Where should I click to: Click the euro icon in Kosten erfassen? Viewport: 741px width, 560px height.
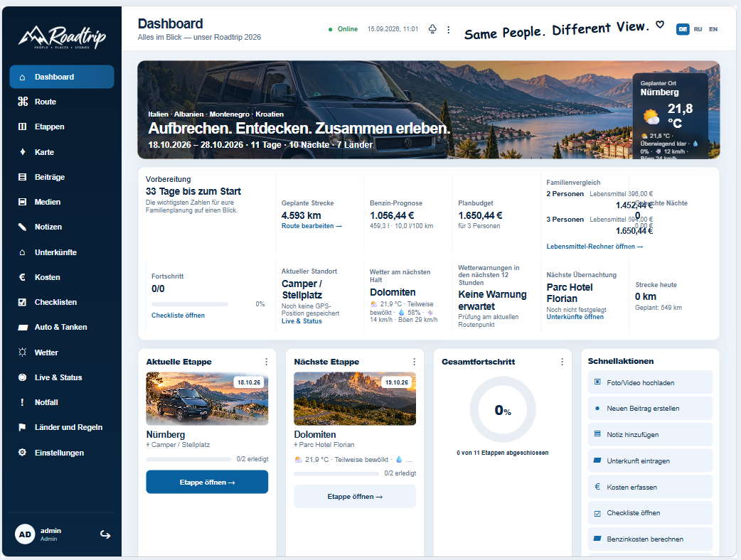(597, 486)
